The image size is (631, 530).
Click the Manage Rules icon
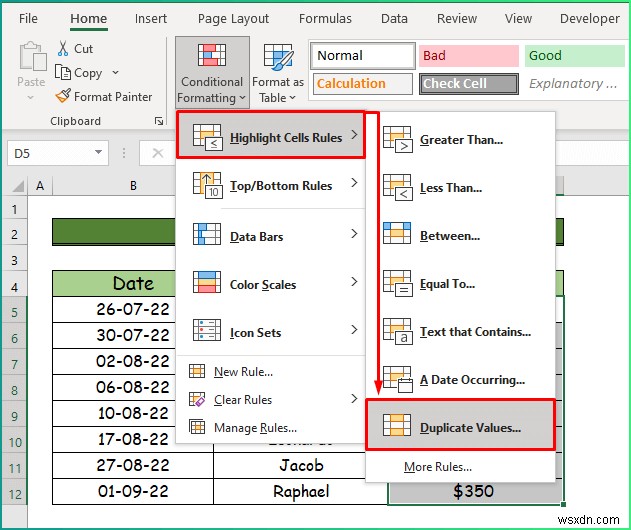point(197,427)
